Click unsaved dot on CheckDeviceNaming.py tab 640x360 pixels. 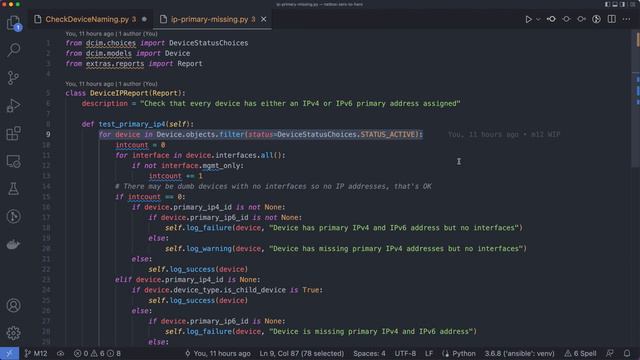click(144, 19)
